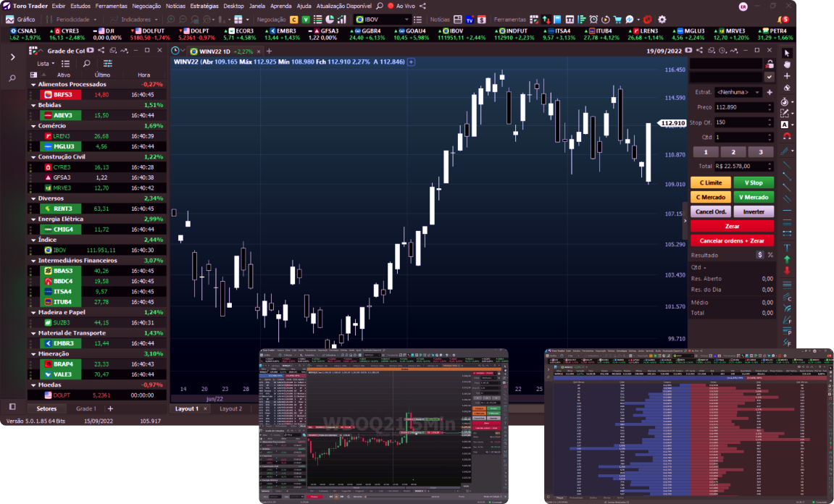Open the newspaper news icon

click(x=458, y=19)
